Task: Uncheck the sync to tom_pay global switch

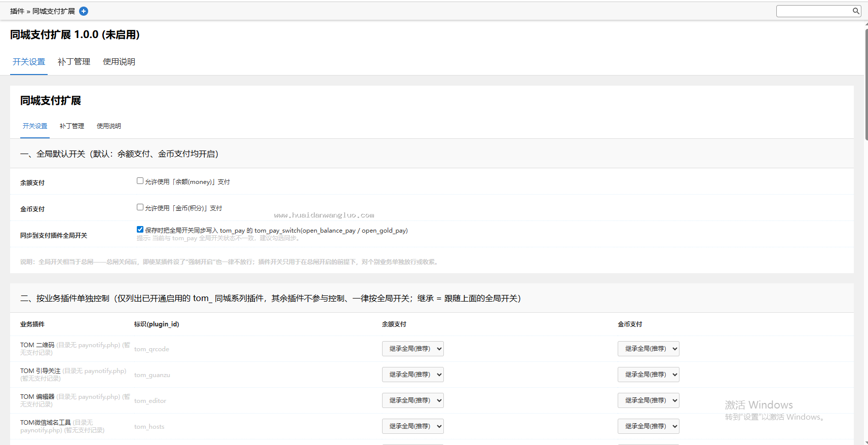Action: (140, 230)
